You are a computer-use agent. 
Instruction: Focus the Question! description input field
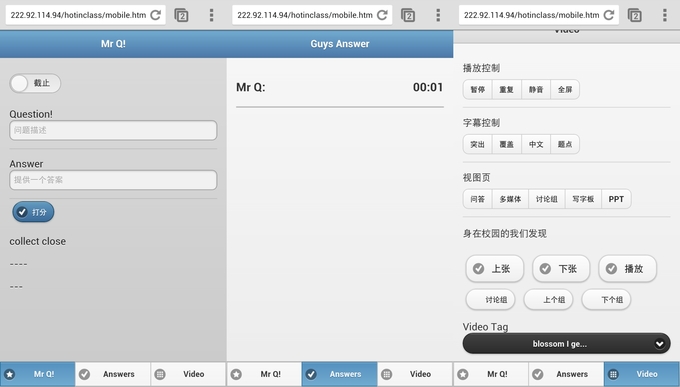(x=113, y=130)
